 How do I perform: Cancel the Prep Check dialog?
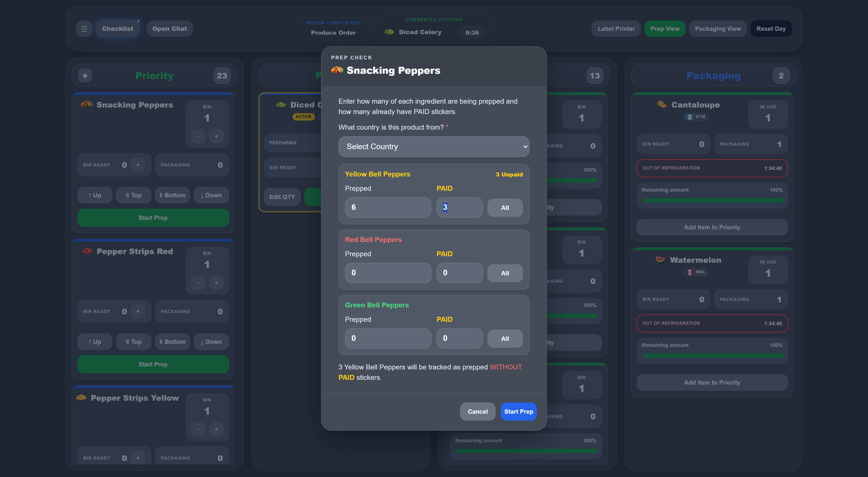tap(477, 411)
